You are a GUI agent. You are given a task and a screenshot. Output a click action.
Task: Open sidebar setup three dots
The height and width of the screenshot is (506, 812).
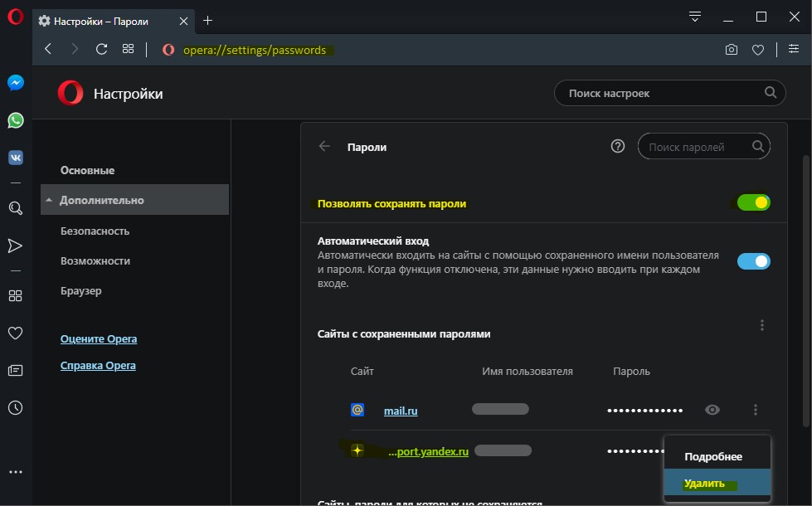(16, 472)
